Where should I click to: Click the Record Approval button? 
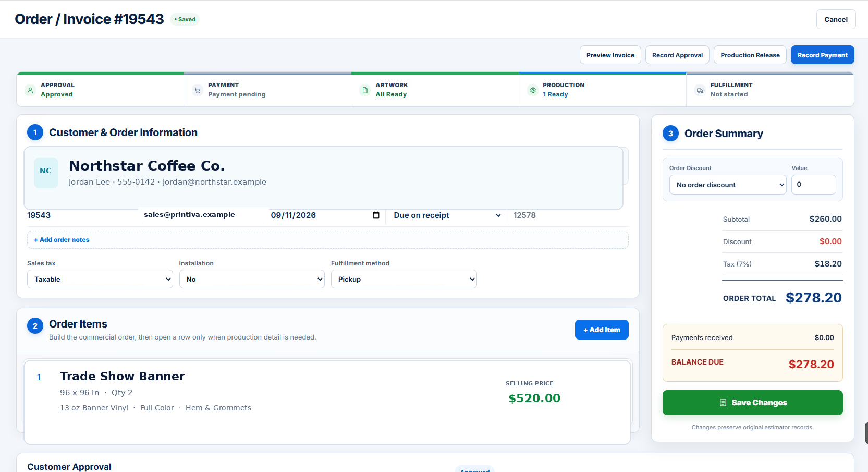point(677,55)
